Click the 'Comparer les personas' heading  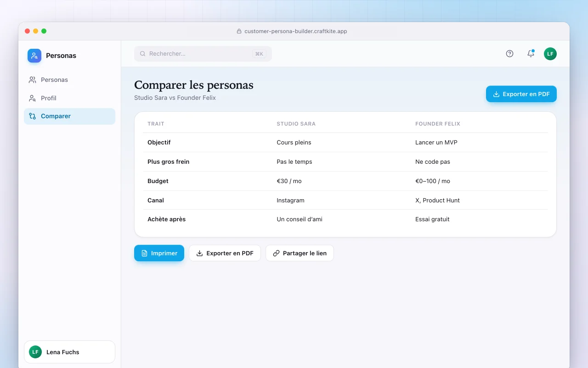tap(194, 85)
